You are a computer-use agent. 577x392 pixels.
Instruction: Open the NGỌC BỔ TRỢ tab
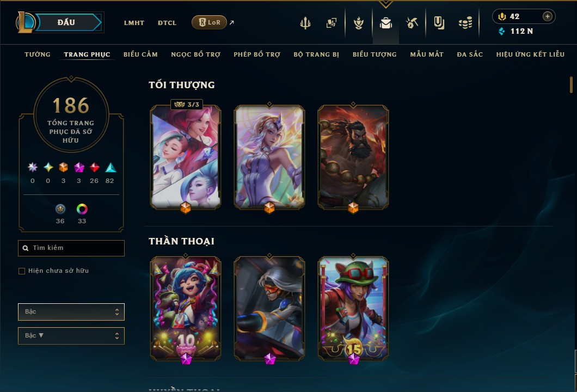[x=196, y=54]
